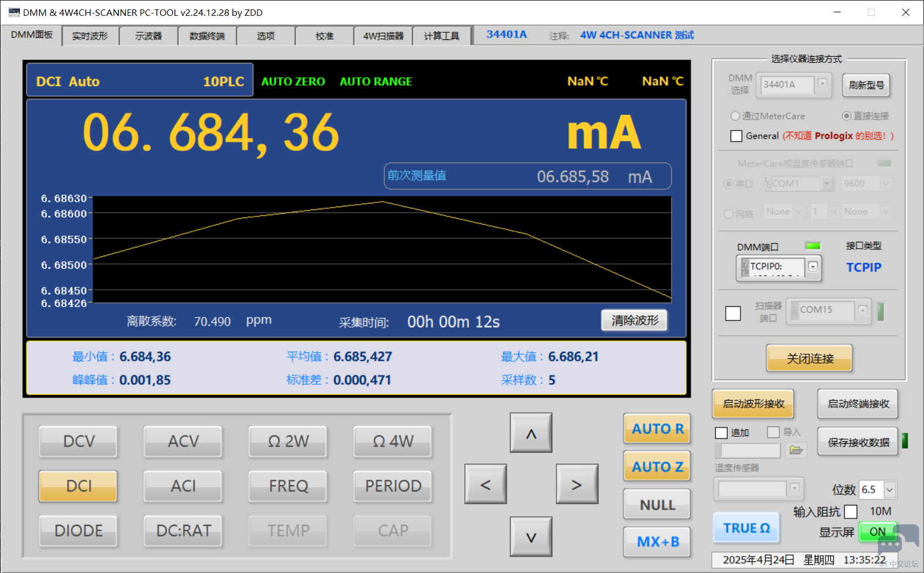Click 清除波形 to clear waveform
The height and width of the screenshot is (573, 924).
(634, 320)
